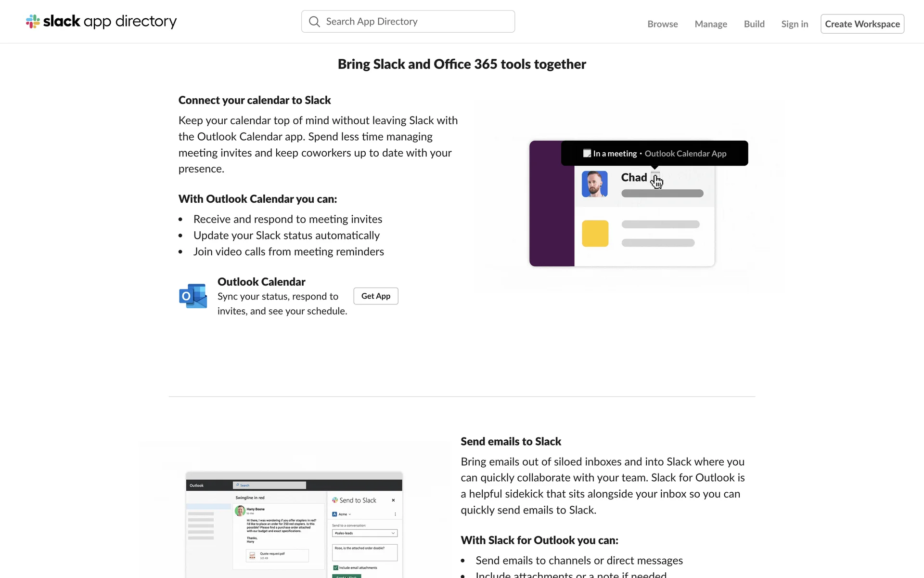Expand the #sales-leads conversation dropdown
Screen dimensions: 924x578
[x=393, y=533]
